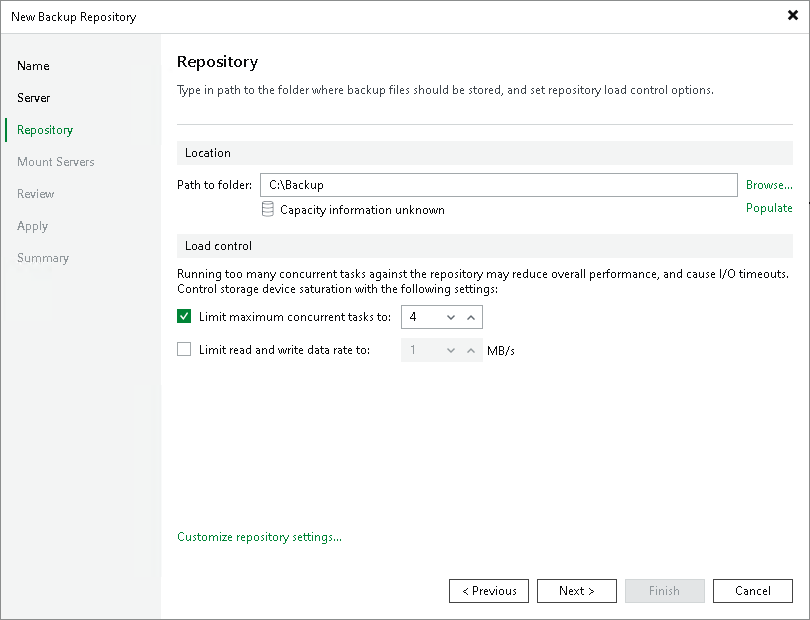Click the Next button
The image size is (810, 620).
click(576, 590)
